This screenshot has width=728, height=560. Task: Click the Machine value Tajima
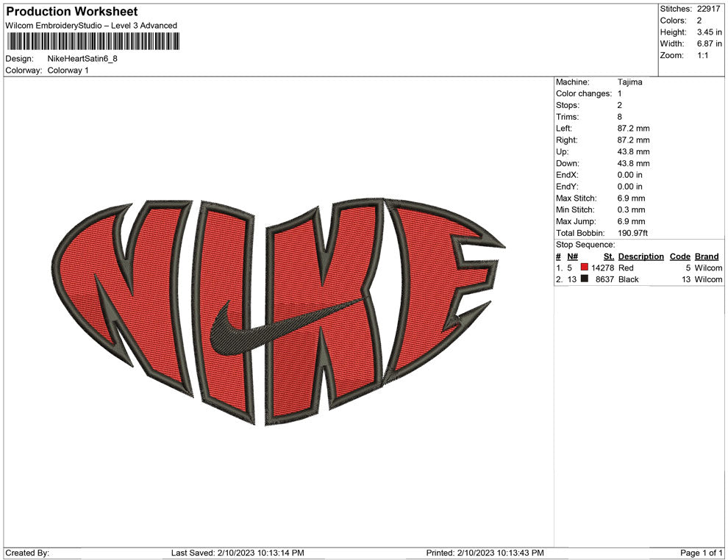(629, 82)
